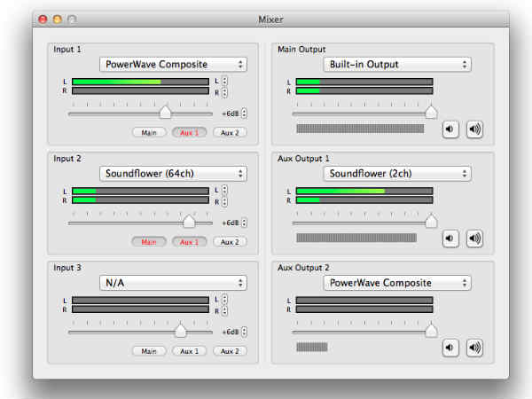Click Aux Output 2 volume slider knob
The height and width of the screenshot is (399, 532).
pyautogui.click(x=431, y=331)
